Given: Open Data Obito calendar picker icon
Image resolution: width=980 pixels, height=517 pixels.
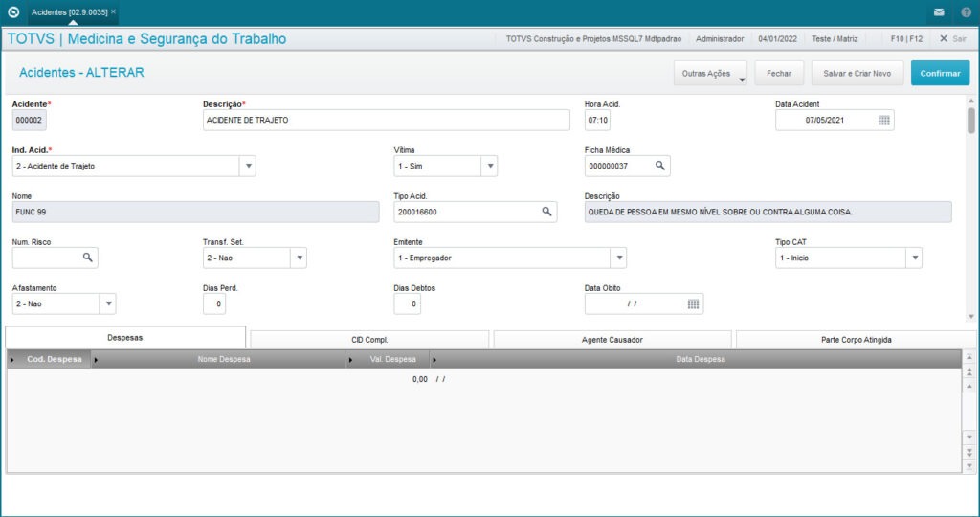Looking at the screenshot, I should pos(693,303).
